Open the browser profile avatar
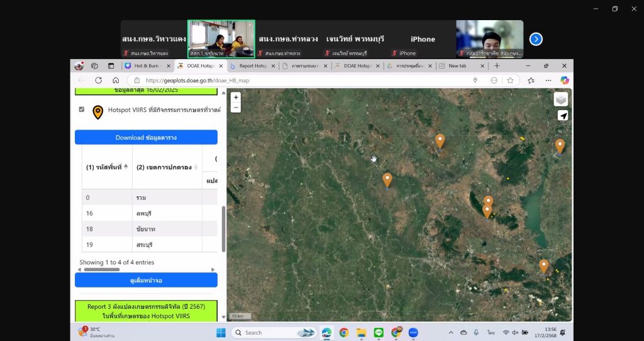 pyautogui.click(x=79, y=65)
